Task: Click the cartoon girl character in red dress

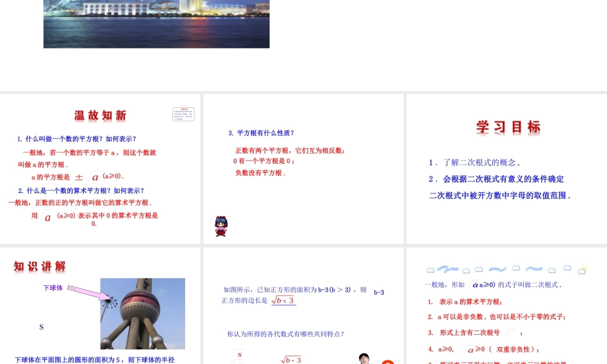Action: [221, 226]
